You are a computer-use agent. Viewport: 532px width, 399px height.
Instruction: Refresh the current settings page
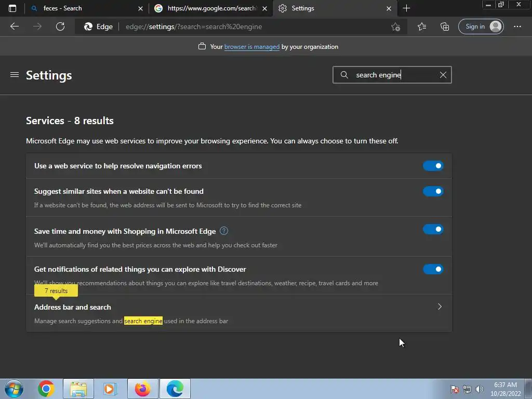click(x=60, y=26)
